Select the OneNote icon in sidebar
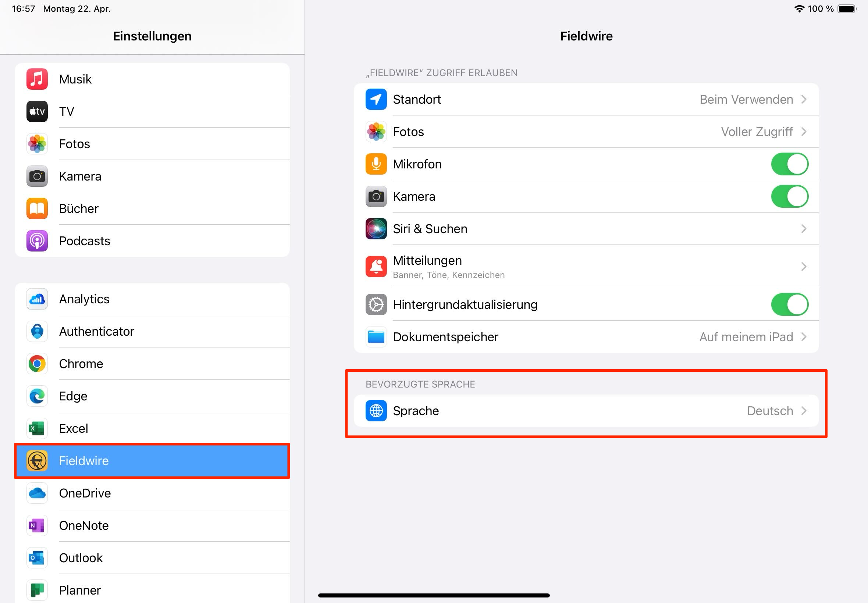The height and width of the screenshot is (603, 868). pyautogui.click(x=37, y=525)
